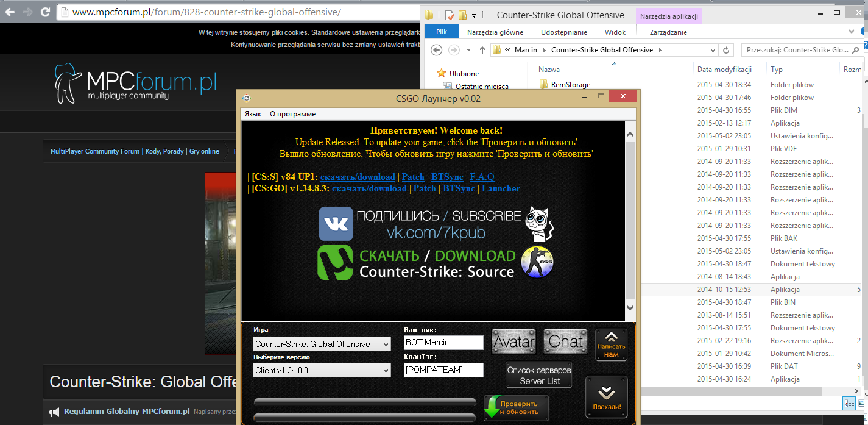Click the browser address bar URL
The width and height of the screenshot is (868, 425).
206,12
